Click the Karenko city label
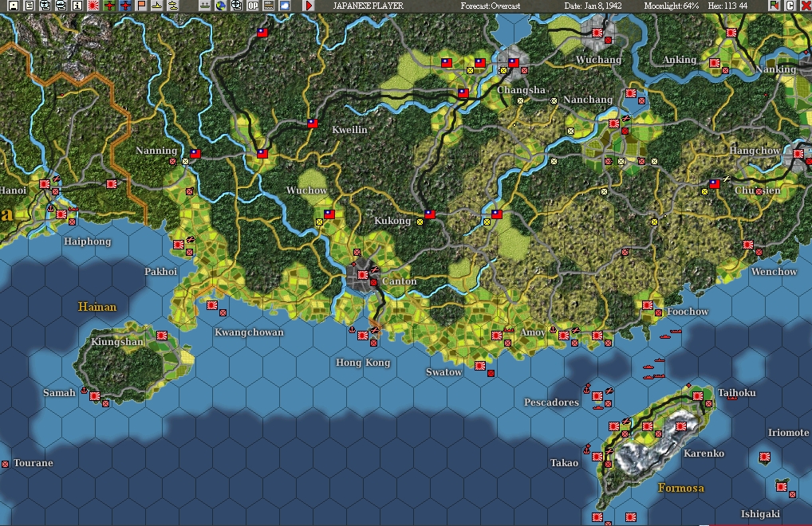Image resolution: width=812 pixels, height=526 pixels. click(704, 453)
